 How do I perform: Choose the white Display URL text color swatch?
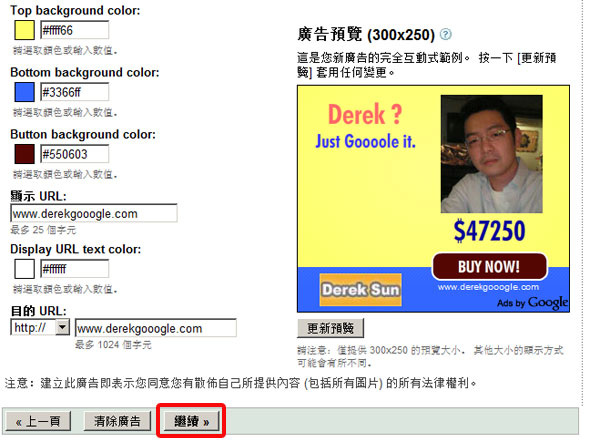click(24, 269)
